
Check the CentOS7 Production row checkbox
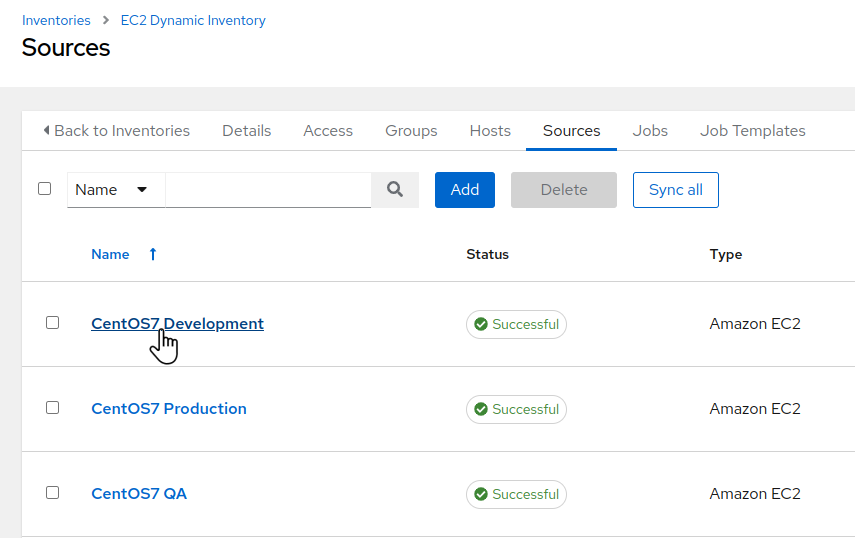[52, 408]
